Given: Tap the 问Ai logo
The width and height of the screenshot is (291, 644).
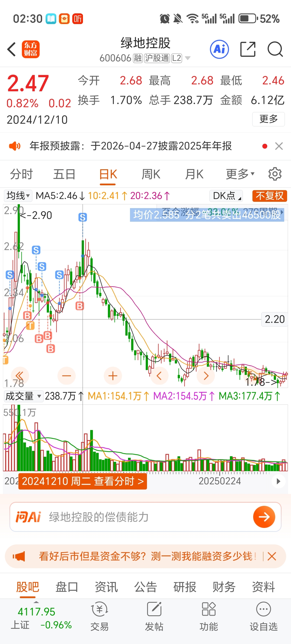Looking at the screenshot, I should [x=28, y=517].
